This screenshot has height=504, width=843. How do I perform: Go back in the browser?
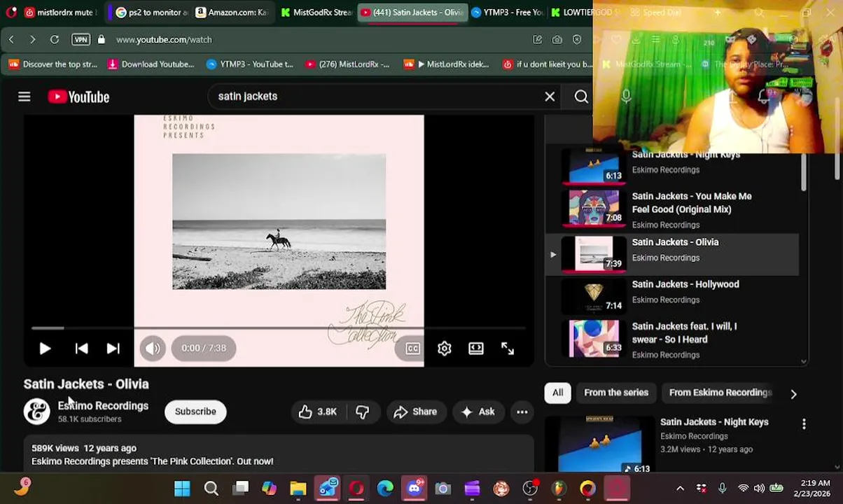11,40
